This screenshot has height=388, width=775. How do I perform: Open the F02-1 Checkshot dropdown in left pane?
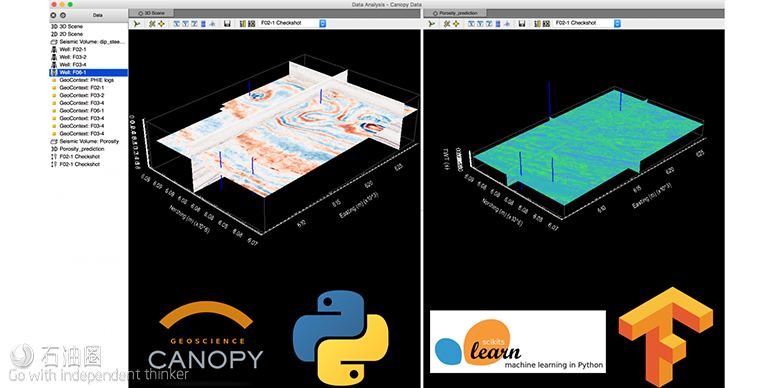(292, 23)
